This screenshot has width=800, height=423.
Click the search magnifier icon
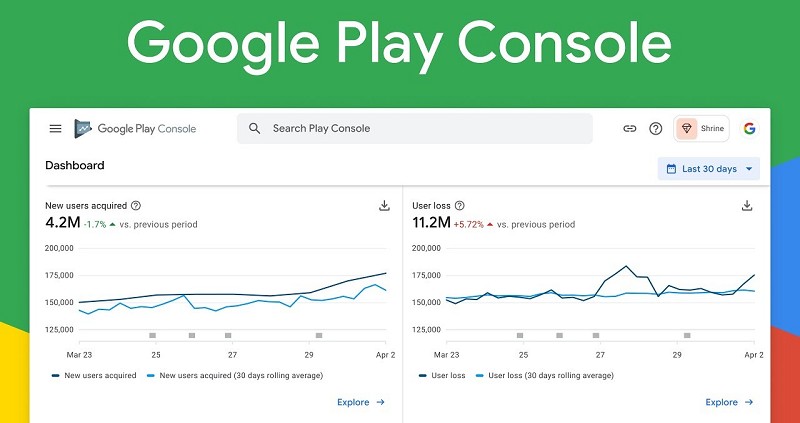[x=255, y=128]
